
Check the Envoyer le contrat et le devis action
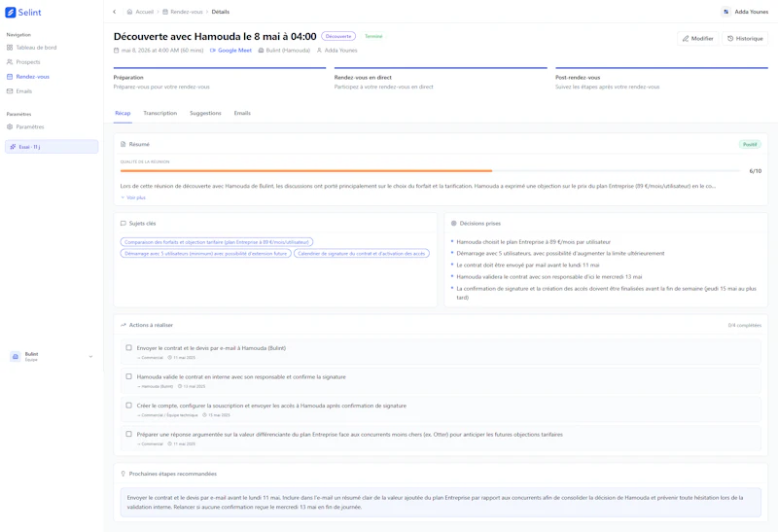pos(129,348)
